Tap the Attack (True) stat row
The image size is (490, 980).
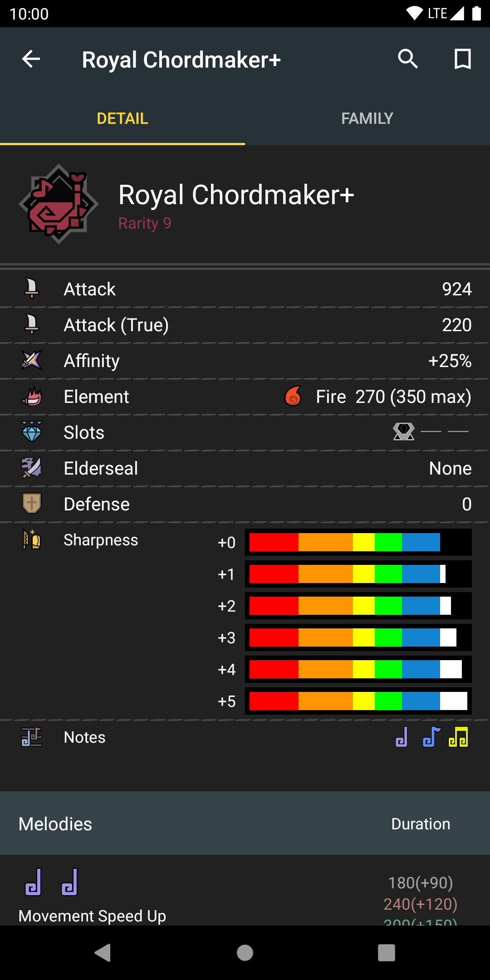[x=245, y=325]
